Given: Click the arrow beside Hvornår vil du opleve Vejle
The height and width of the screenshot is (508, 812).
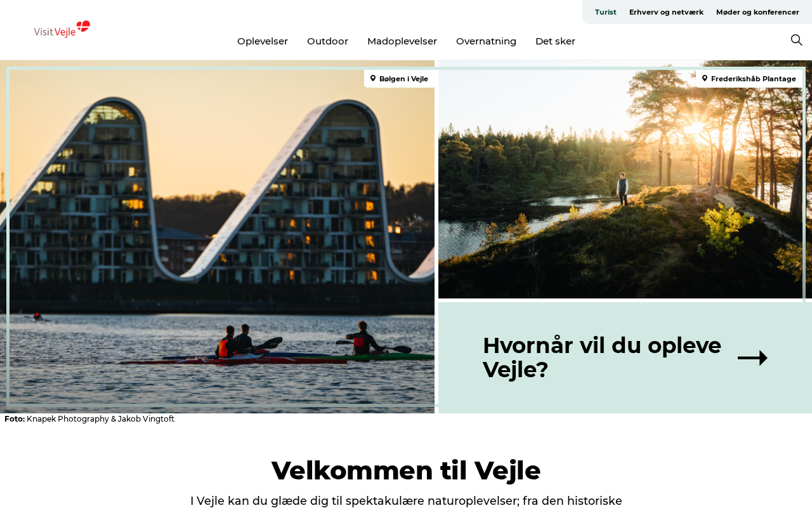Looking at the screenshot, I should pyautogui.click(x=752, y=358).
